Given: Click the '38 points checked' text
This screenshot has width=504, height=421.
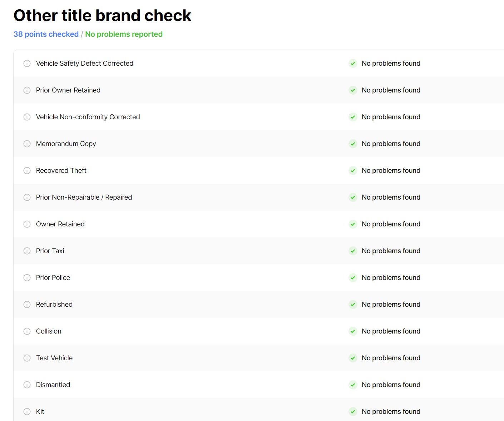Looking at the screenshot, I should pos(46,34).
